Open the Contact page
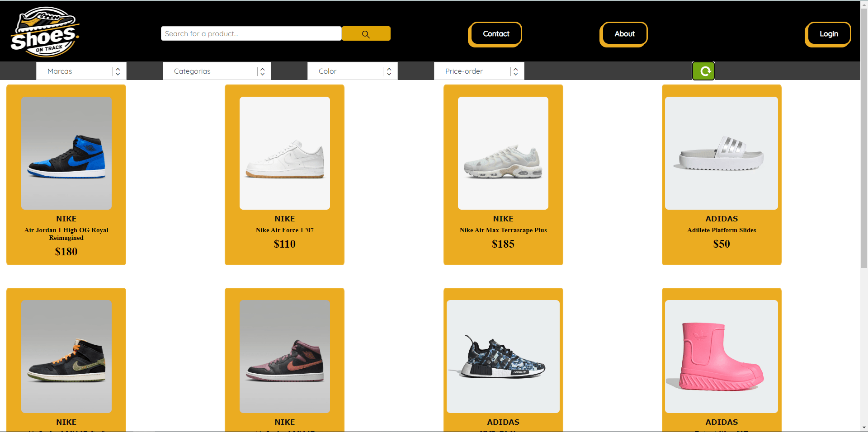Viewport: 868px width, 432px height. [x=495, y=34]
